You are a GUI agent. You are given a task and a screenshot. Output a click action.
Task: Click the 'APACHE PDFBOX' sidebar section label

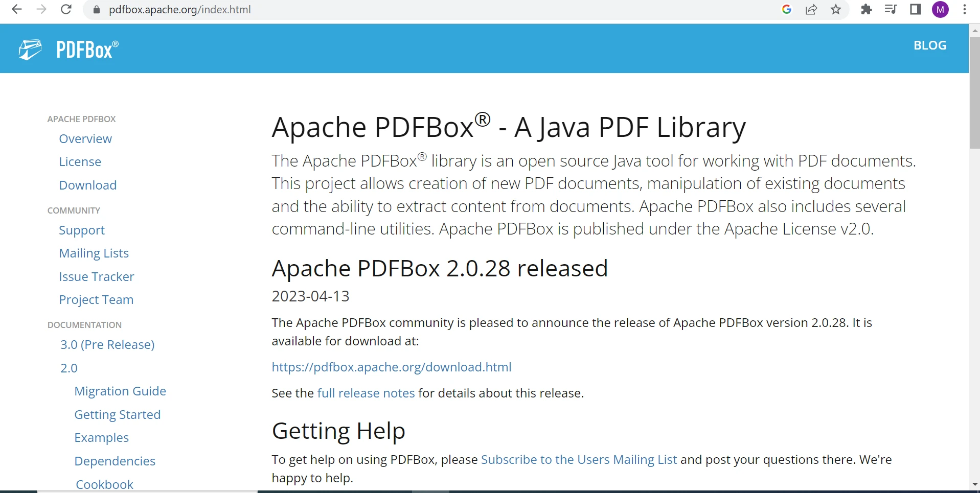(82, 119)
